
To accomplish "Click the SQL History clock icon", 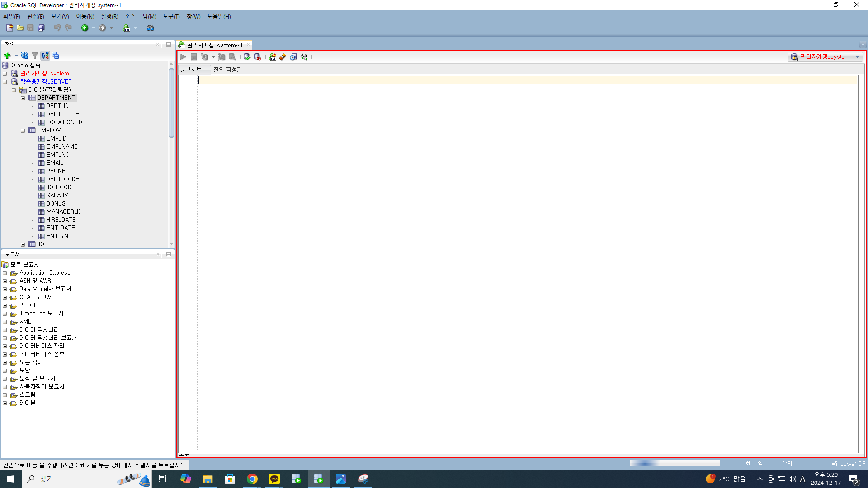I will pos(293,57).
